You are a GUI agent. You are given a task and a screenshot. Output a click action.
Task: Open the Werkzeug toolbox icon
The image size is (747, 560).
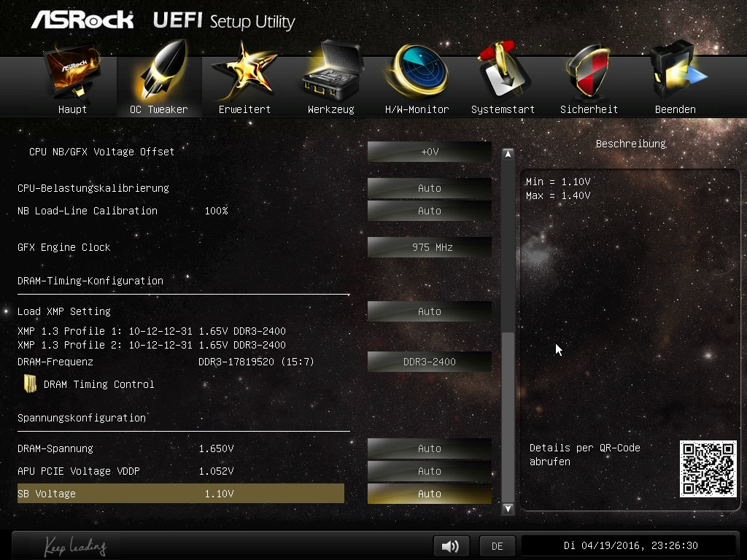332,71
